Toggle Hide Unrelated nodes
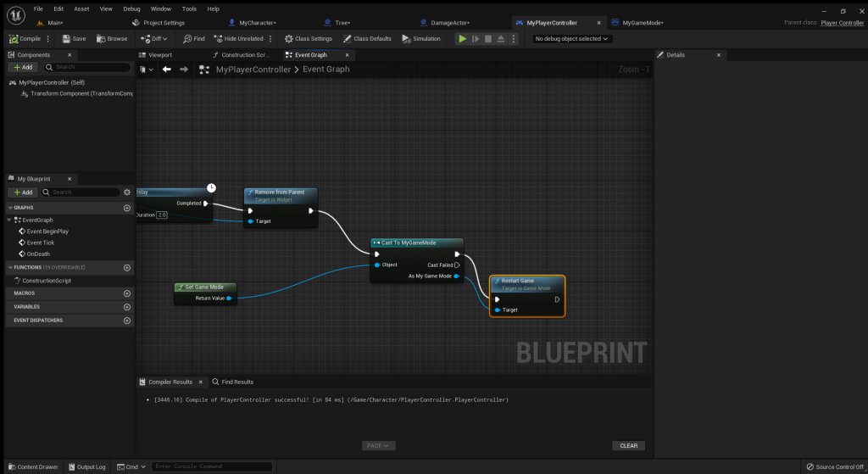Viewport: 868px width, 474px height. pos(238,39)
